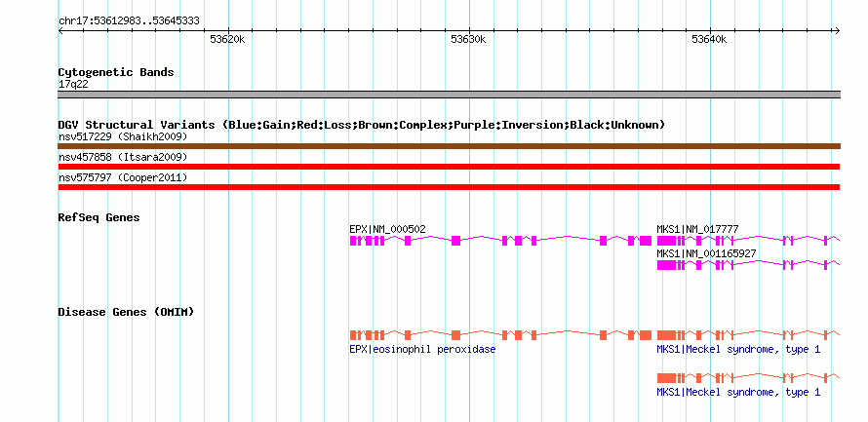Click the right arrowhead of the ruler
The height and width of the screenshot is (422, 868).
[838, 30]
